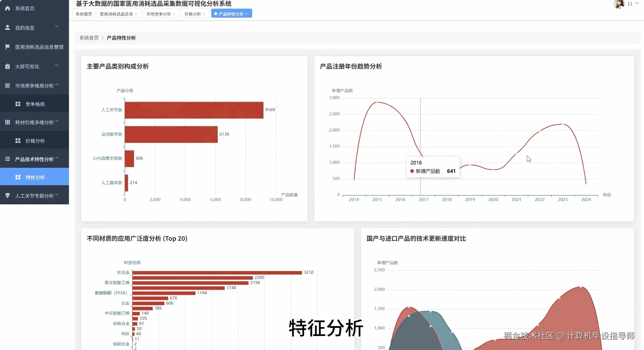
Task: Click the red 新增产品数 tooltip marker dot
Action: coord(412,171)
